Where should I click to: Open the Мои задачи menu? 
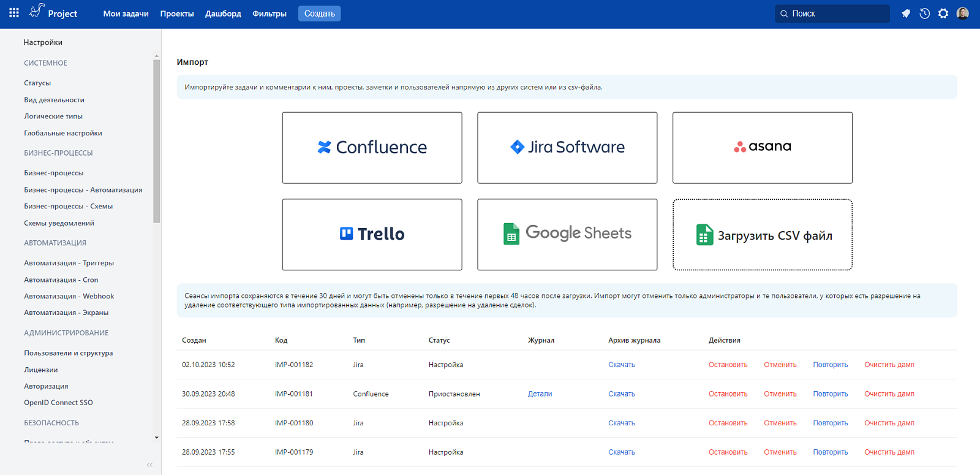[x=126, y=13]
